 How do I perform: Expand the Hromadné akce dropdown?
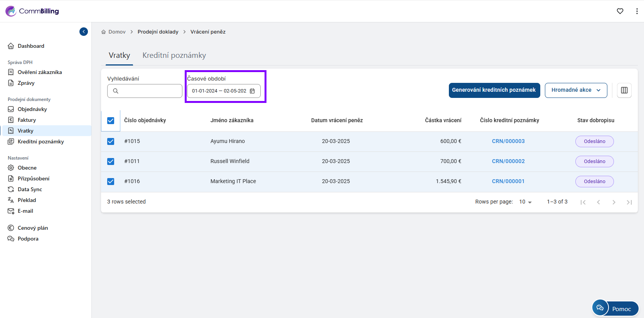click(x=576, y=90)
